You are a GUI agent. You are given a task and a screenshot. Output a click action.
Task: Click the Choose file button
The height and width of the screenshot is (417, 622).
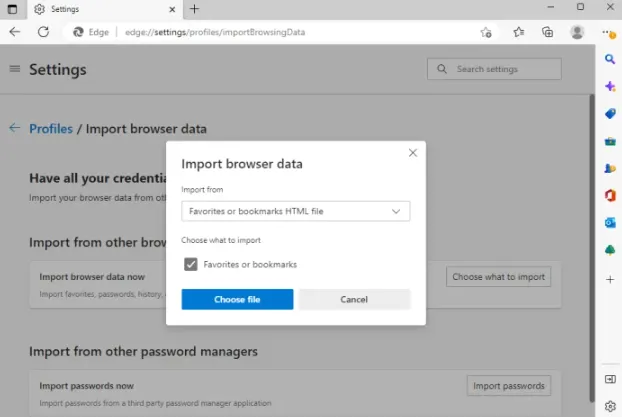237,299
